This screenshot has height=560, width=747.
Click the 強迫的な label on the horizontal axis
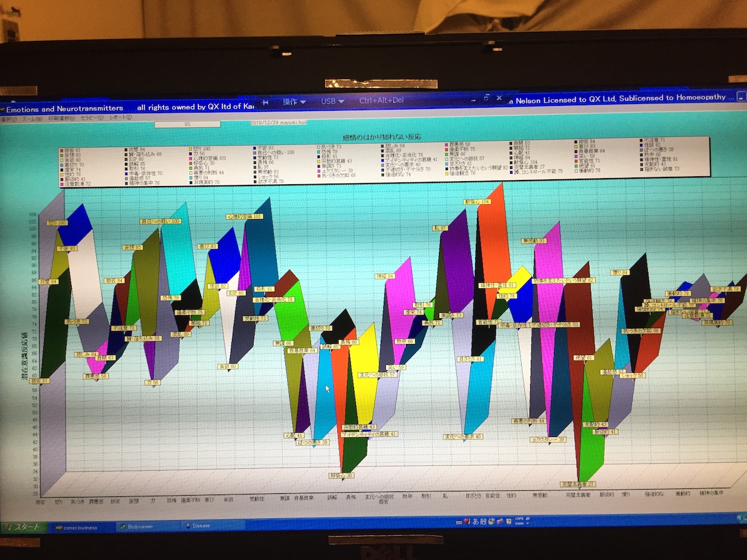click(x=653, y=493)
